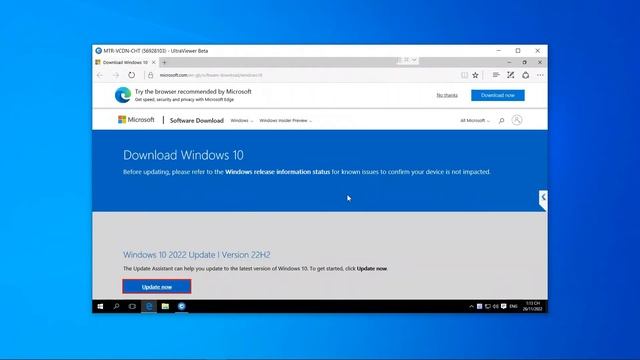Expand the Windows navigation dropdown
The image size is (640, 360).
(x=242, y=120)
